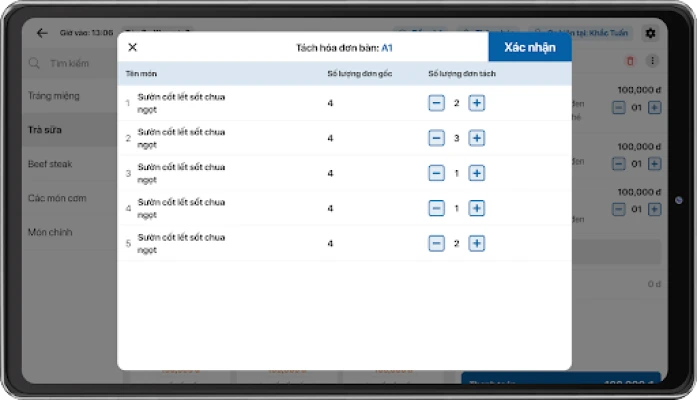Decrease split quantity for row 1

(437, 103)
